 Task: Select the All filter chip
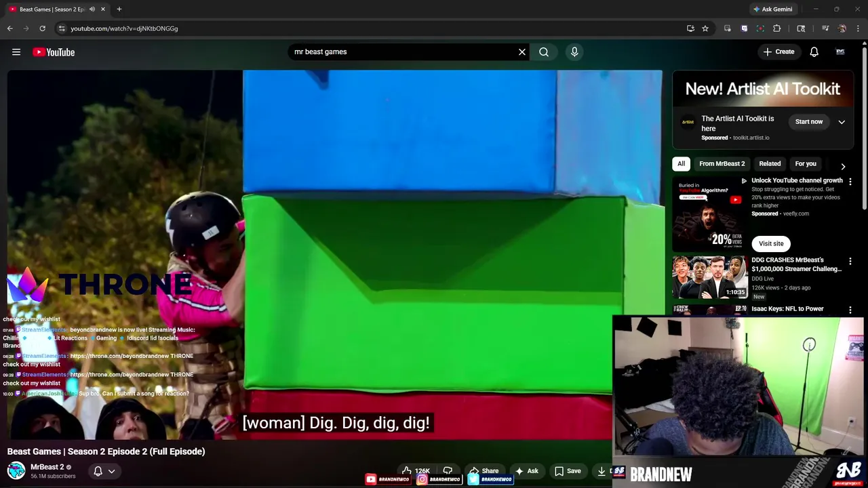(681, 164)
